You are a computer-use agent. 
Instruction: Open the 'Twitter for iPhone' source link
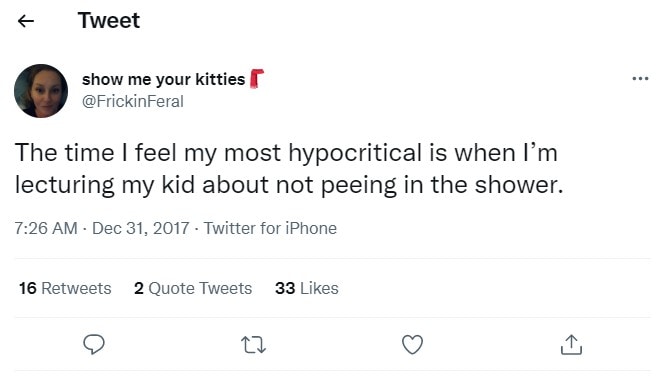point(270,228)
